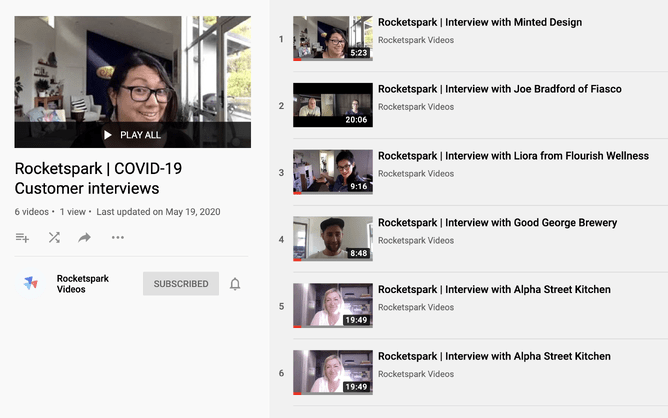Click the share arrow icon
The width and height of the screenshot is (668, 418).
pos(85,238)
